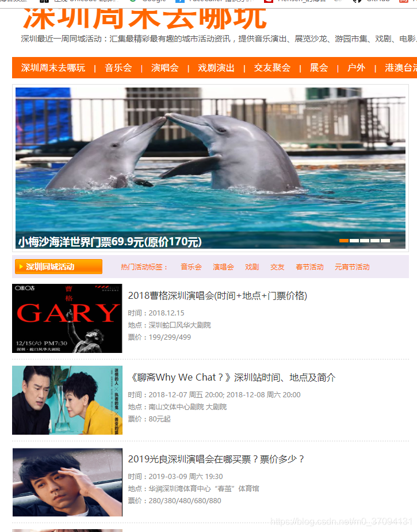
Task: Click the 深圳同城活动 orange button
Action: tap(59, 267)
